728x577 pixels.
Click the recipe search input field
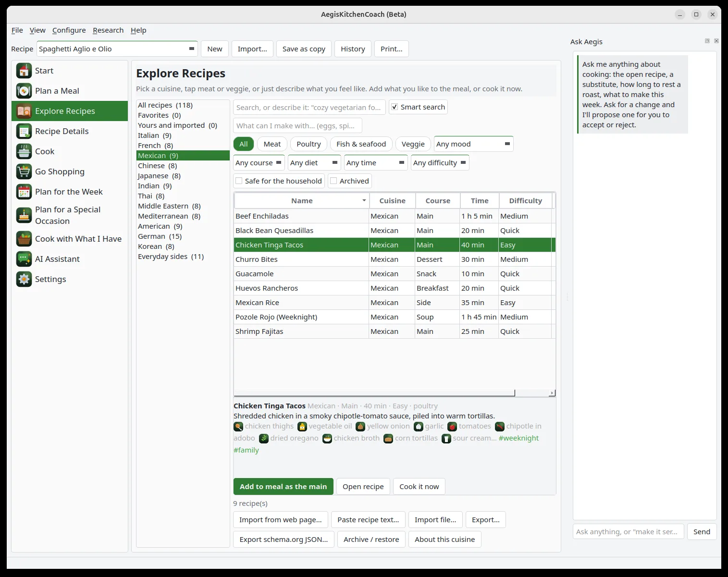309,108
